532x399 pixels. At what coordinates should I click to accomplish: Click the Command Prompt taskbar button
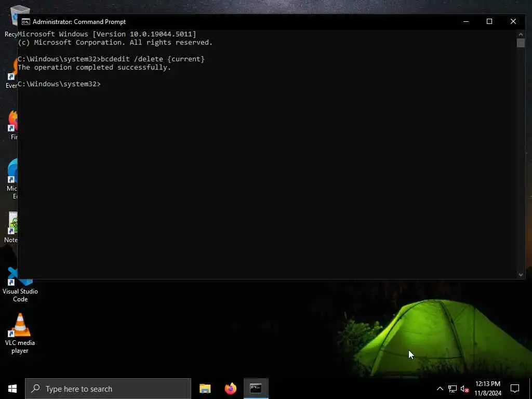pyautogui.click(x=256, y=389)
